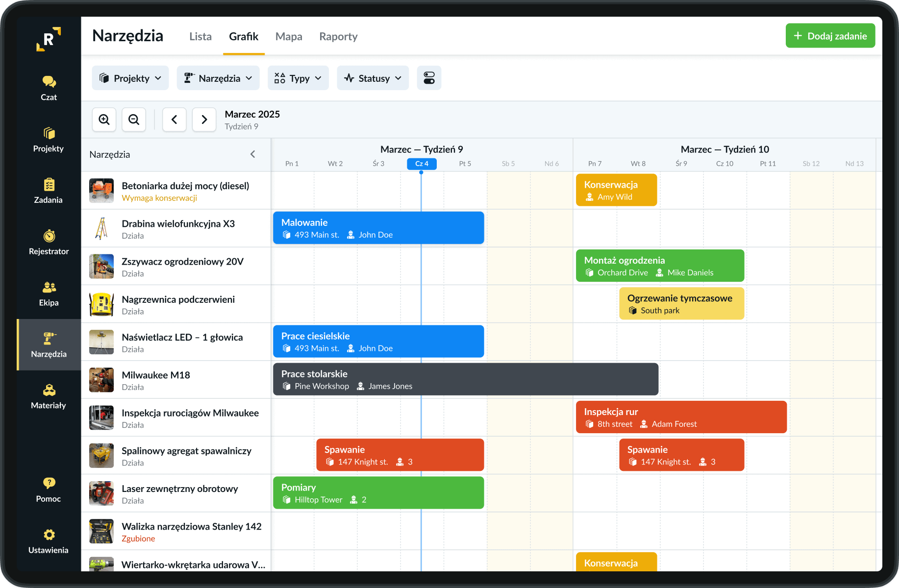Click the Milwaukee M18 tool thumbnail

(101, 380)
